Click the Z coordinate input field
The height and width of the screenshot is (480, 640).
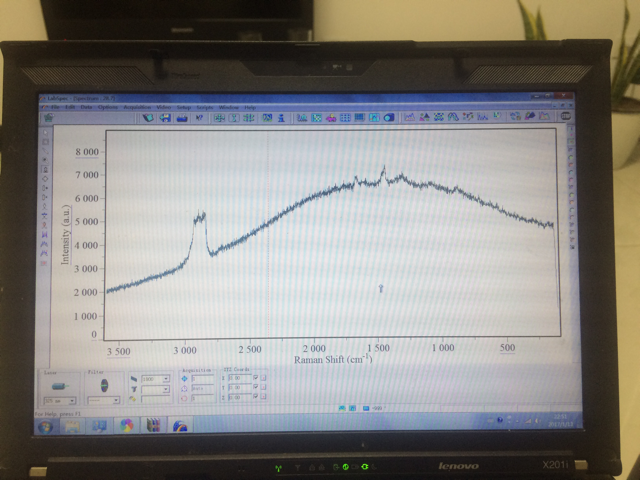(x=239, y=397)
